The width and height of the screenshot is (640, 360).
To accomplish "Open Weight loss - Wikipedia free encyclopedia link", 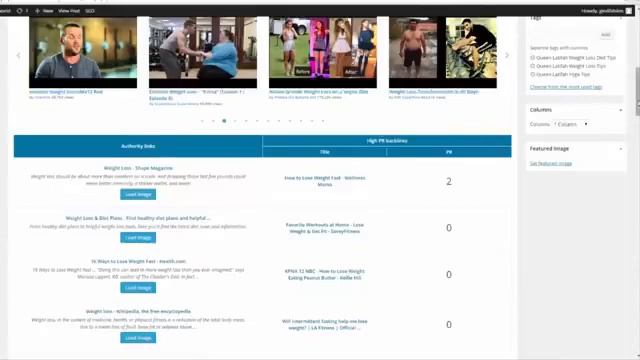I will [138, 311].
